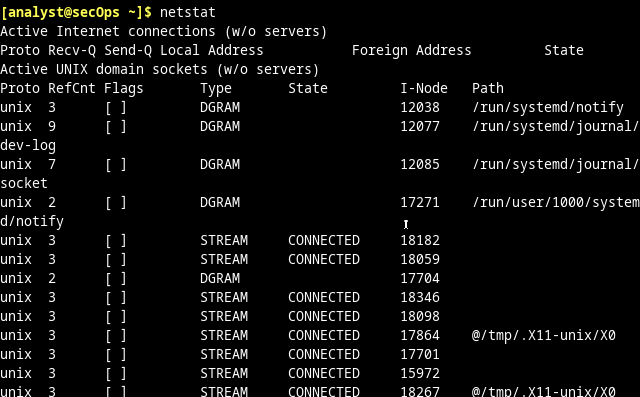
Task: Click the Type column header
Action: 216,89
